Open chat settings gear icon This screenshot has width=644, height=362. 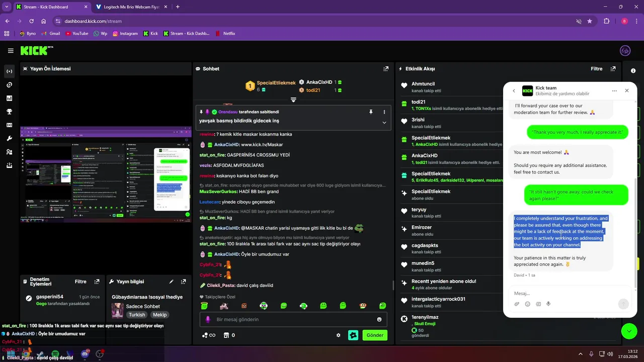click(338, 335)
